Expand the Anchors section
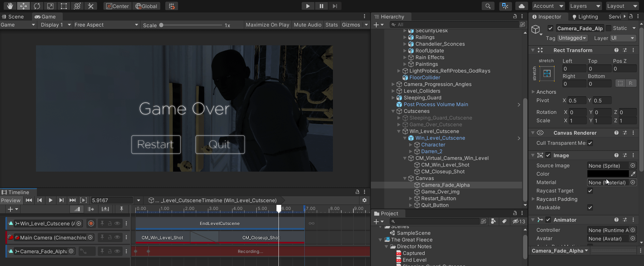 pyautogui.click(x=533, y=92)
